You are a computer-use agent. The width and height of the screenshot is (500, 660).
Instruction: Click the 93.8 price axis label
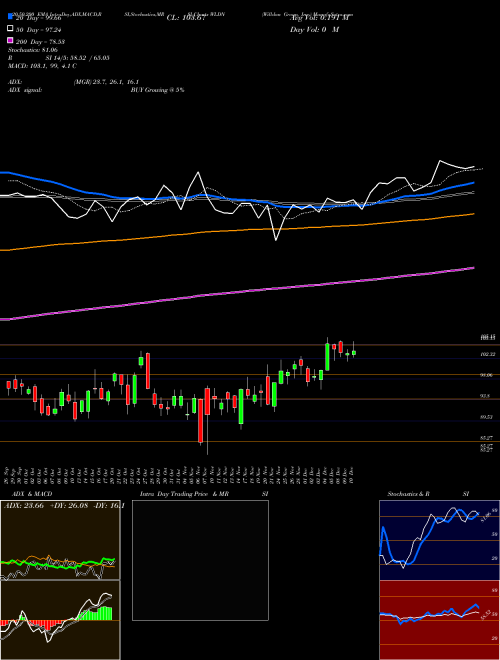pos(486,396)
